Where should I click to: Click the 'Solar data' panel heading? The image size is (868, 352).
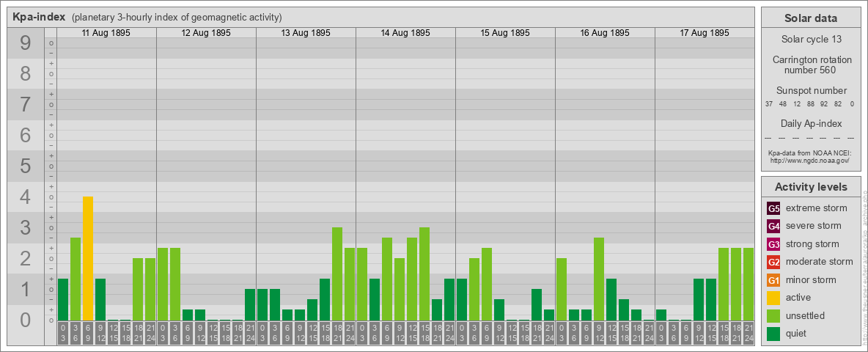click(811, 18)
